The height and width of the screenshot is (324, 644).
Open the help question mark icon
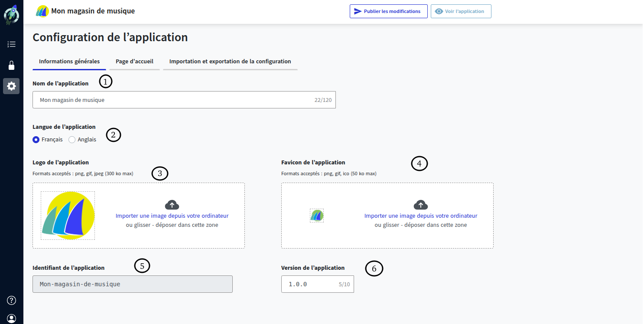[11, 300]
